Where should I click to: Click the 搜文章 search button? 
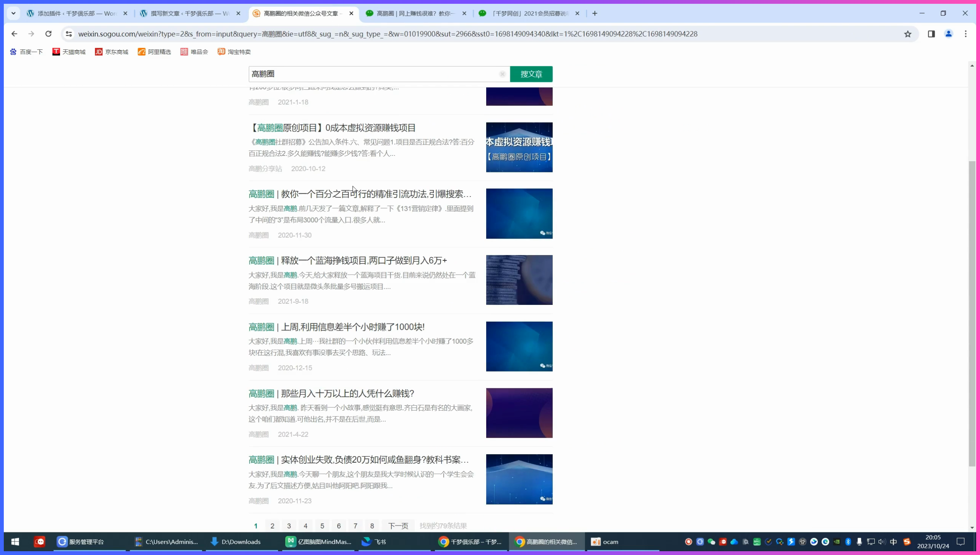click(531, 74)
